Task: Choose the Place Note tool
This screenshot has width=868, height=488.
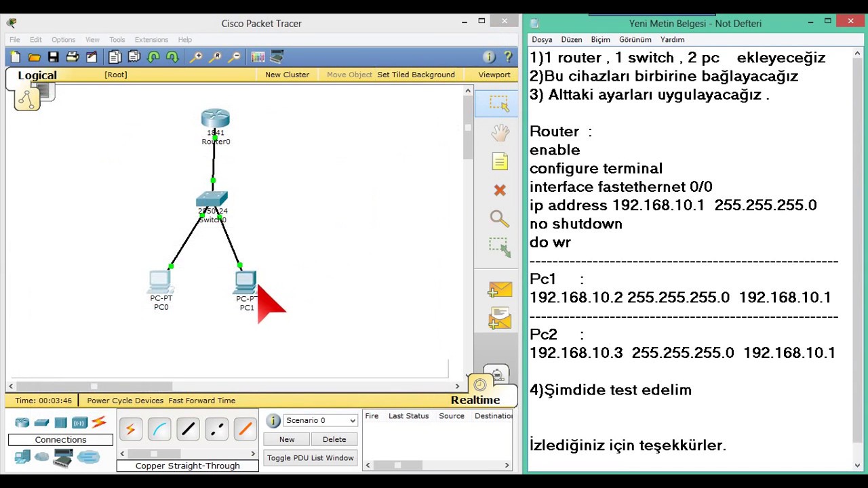Action: click(x=500, y=161)
